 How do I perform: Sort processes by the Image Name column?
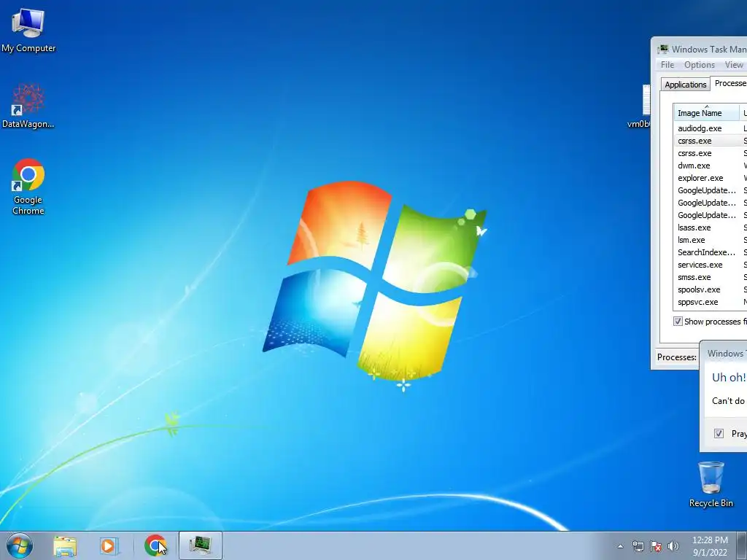pos(707,113)
